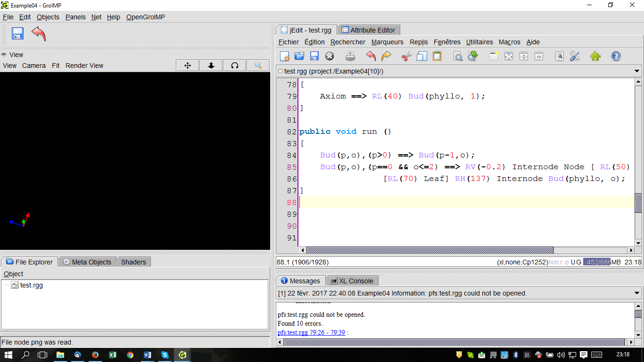Open the wrench-and-screwdriver options icon
Viewport: 644px width, 362px height.
click(x=575, y=56)
